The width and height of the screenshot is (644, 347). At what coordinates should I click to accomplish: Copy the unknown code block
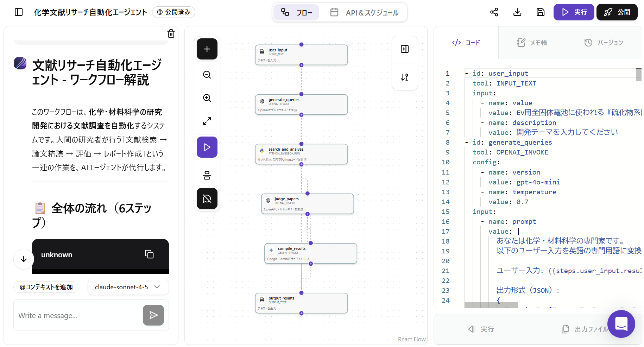[x=149, y=254]
